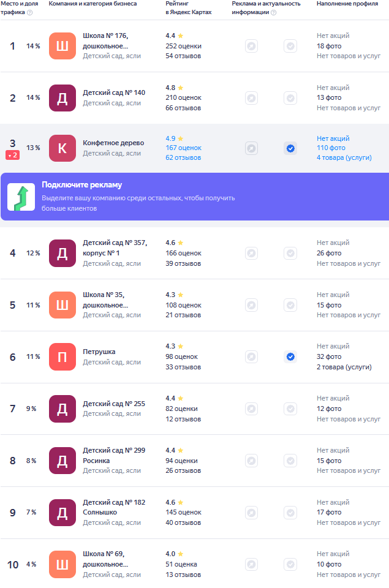Viewport: 389px width, 588px height.
Task: Select 'Детский сад № 357, корпус № 1' company name
Action: (x=115, y=247)
